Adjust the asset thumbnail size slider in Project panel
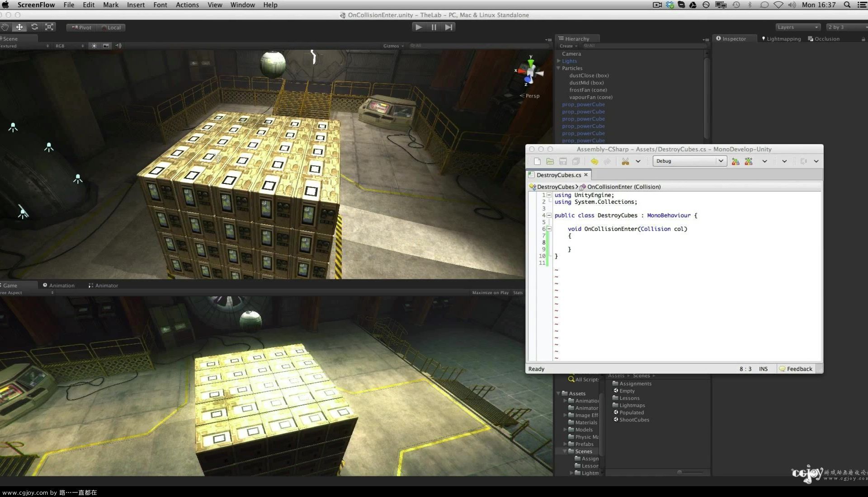 tap(679, 472)
